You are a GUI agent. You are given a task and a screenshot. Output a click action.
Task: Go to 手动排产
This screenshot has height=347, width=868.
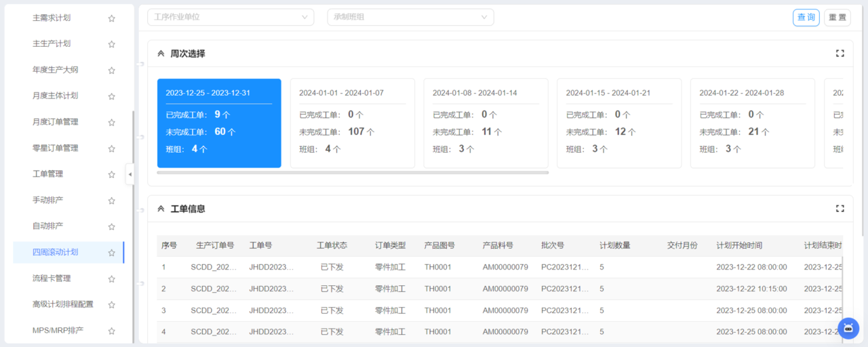tap(47, 200)
